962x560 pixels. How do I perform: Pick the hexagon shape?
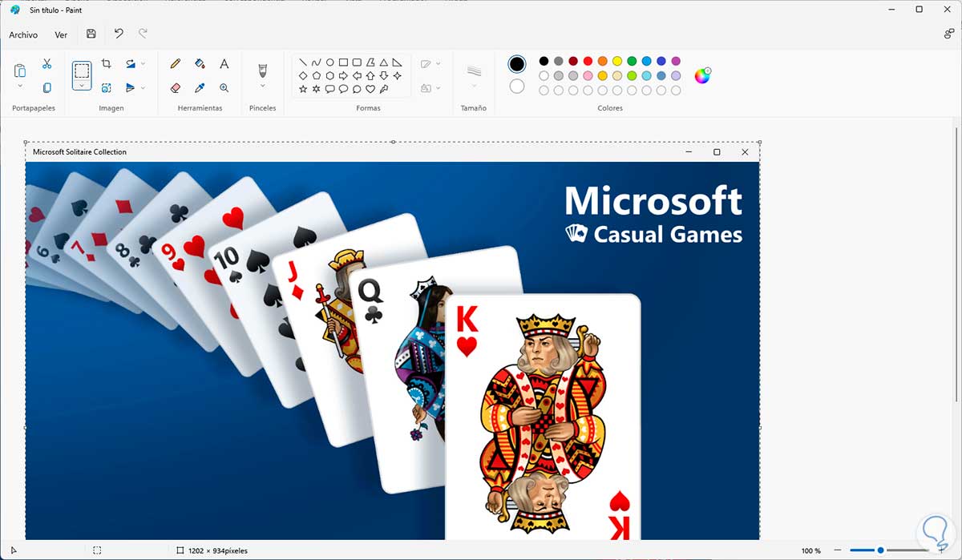point(330,75)
